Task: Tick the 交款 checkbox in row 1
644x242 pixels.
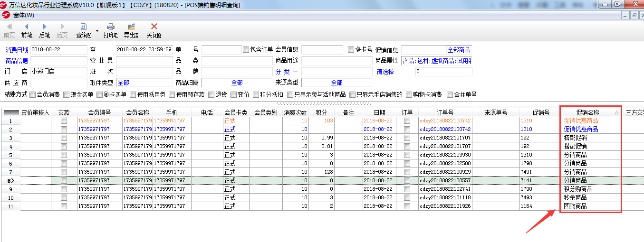Action: tap(64, 121)
